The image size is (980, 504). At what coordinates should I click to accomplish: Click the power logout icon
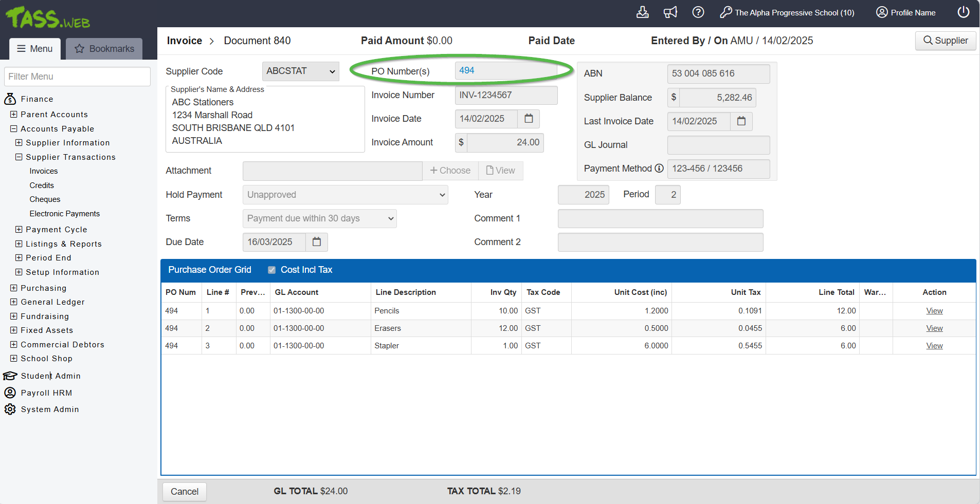[963, 12]
